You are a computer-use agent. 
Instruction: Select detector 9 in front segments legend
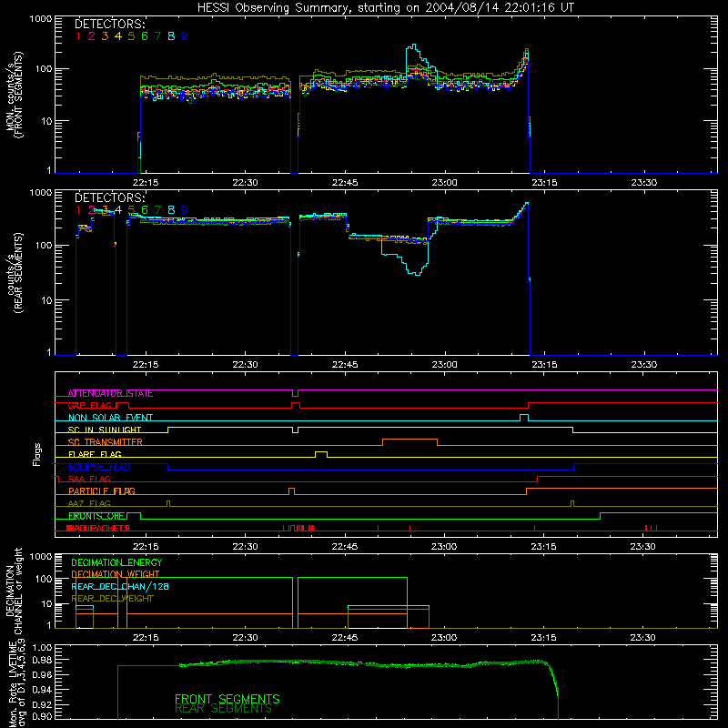tap(185, 36)
